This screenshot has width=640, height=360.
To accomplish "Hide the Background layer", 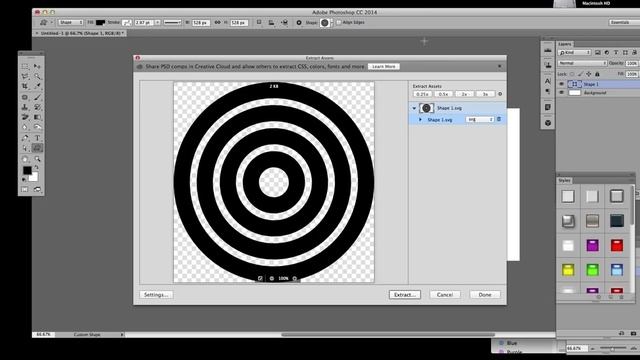I will [562, 93].
